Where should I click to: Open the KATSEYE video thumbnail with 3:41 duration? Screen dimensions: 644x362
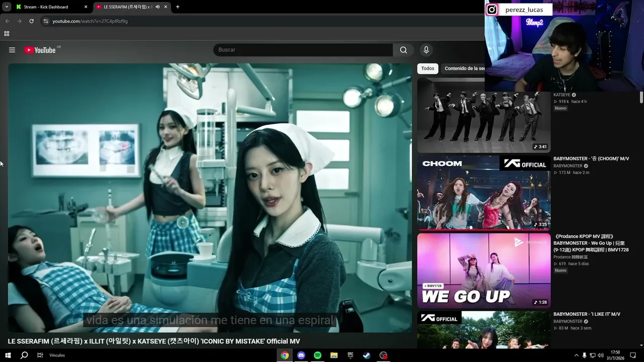pos(484,115)
